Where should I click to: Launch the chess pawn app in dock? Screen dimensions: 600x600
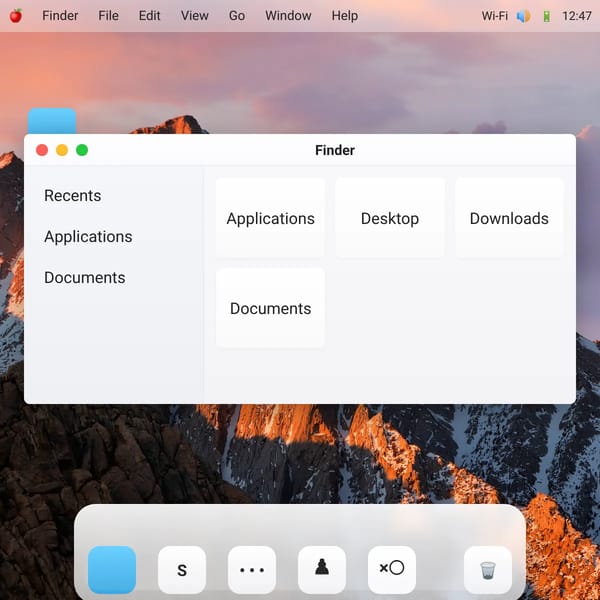point(322,570)
